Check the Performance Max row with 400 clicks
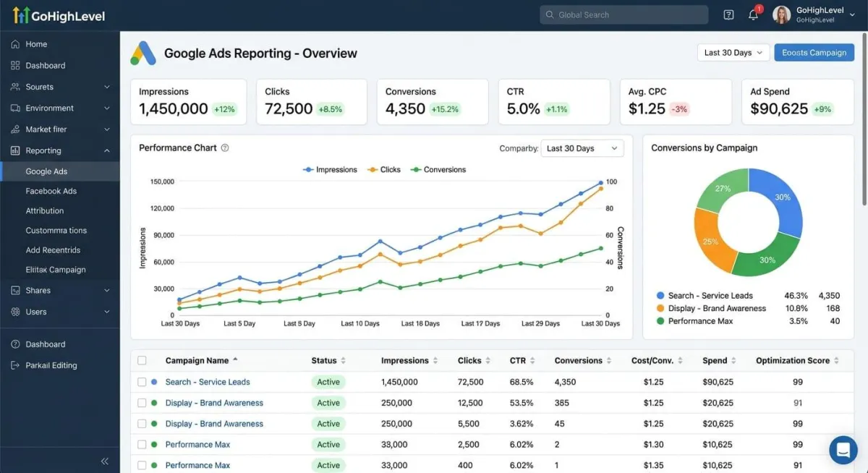The image size is (868, 473). [x=142, y=465]
